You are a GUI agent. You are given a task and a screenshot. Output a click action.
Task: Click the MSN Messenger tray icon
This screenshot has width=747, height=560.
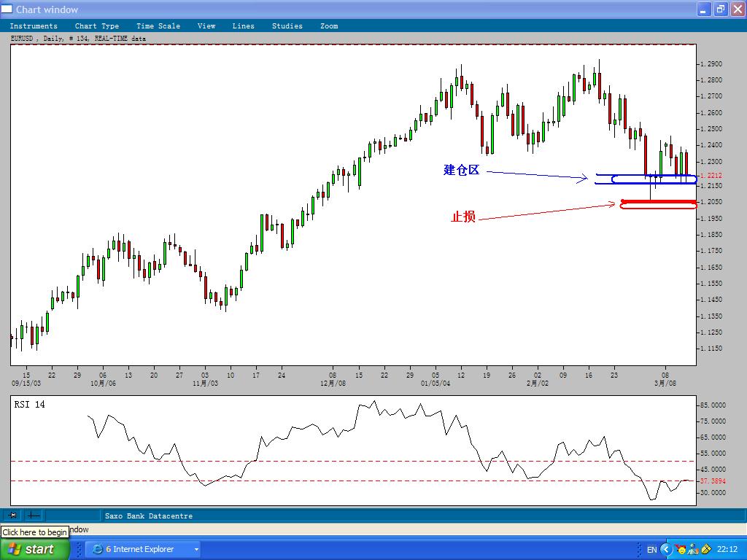pos(693,550)
